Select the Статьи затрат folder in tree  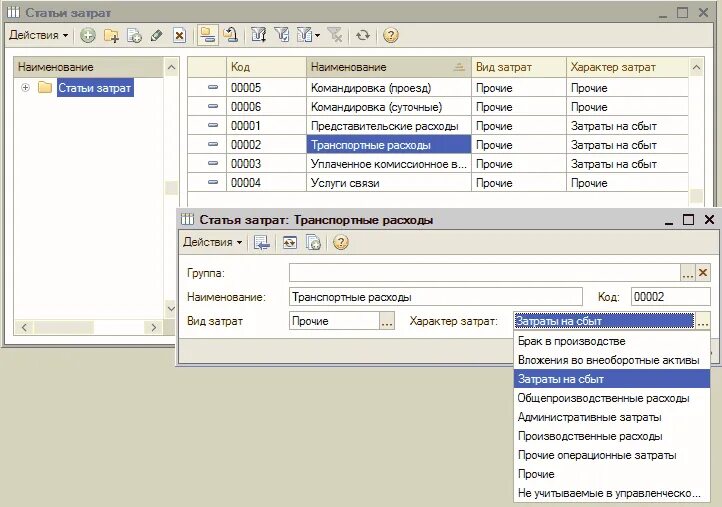click(95, 87)
